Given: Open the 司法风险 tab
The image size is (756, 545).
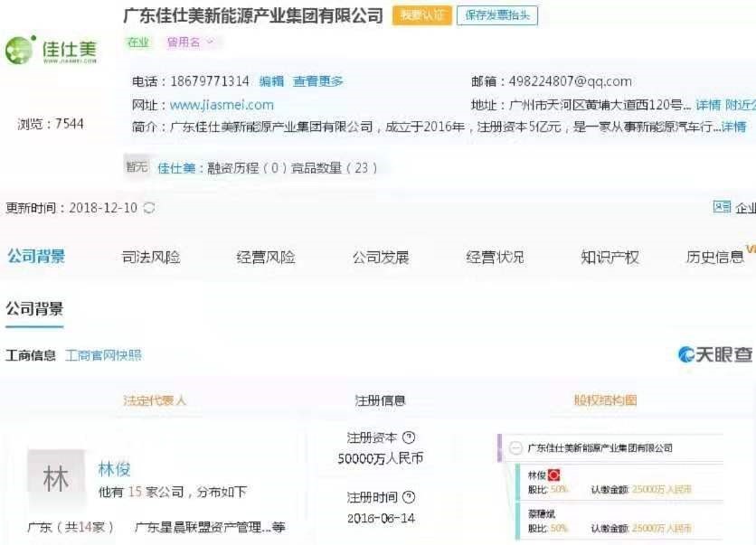Looking at the screenshot, I should click(x=151, y=258).
